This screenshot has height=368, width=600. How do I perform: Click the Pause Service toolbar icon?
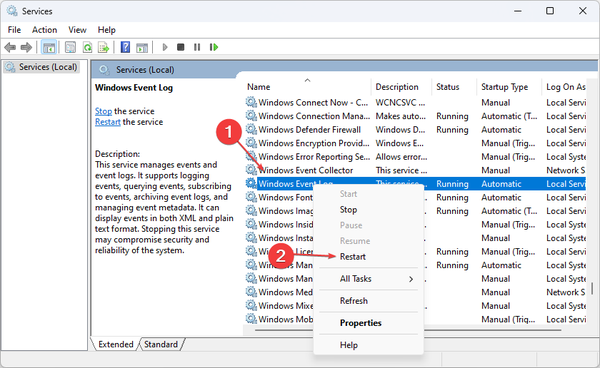pyautogui.click(x=197, y=47)
